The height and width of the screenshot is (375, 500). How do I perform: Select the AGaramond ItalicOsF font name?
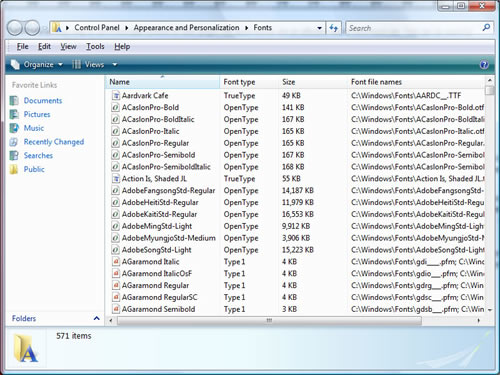(157, 274)
